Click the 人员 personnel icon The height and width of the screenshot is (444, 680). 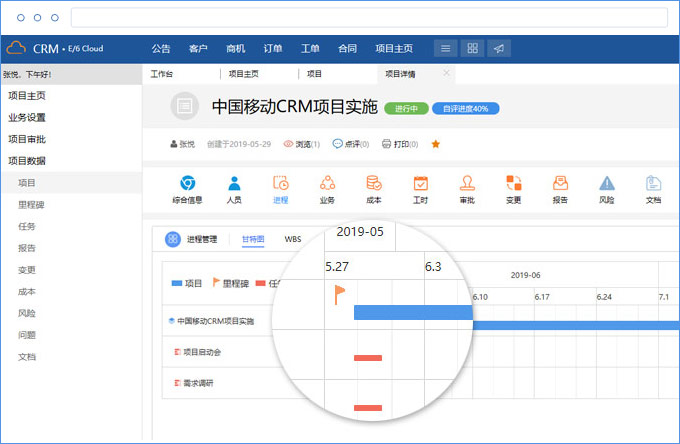pos(234,184)
